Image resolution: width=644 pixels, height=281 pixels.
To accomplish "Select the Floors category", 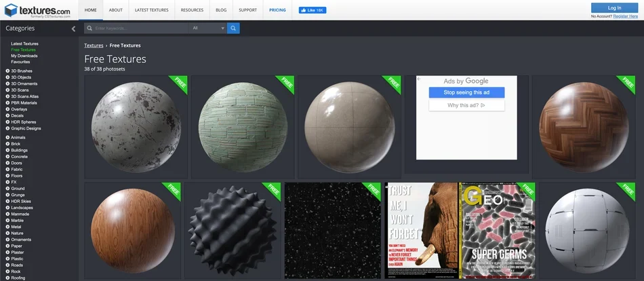I will (x=17, y=176).
